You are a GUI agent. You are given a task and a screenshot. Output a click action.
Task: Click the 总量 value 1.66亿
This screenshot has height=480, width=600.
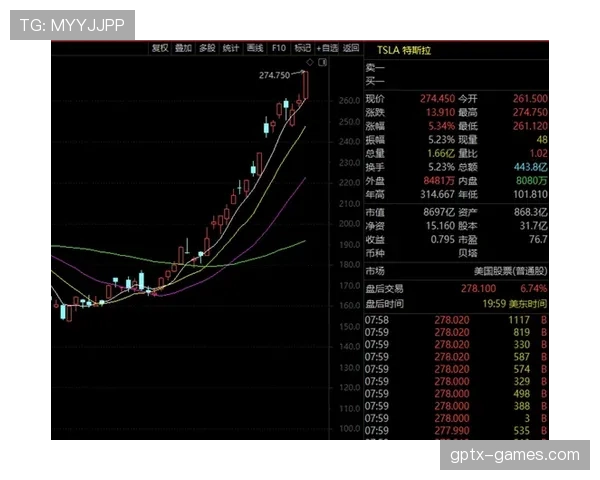pos(441,153)
